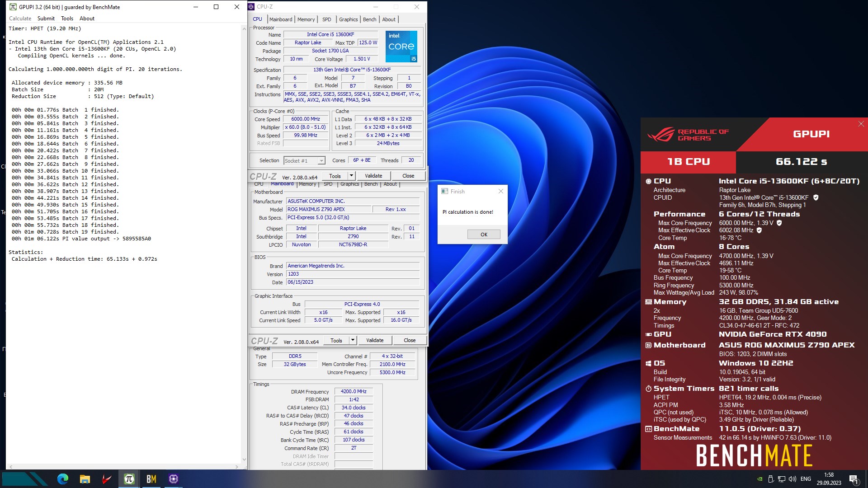868x488 pixels.
Task: Click the verified shield next to CPUID
Action: tap(816, 197)
